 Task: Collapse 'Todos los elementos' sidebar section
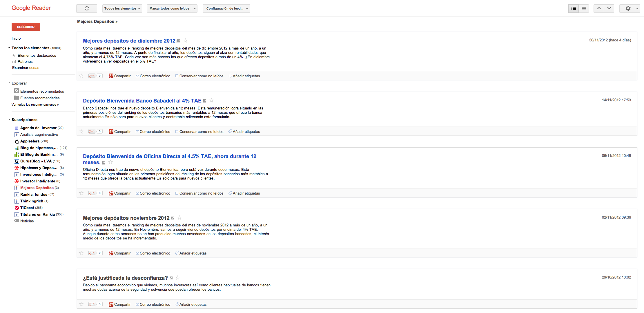coord(9,47)
